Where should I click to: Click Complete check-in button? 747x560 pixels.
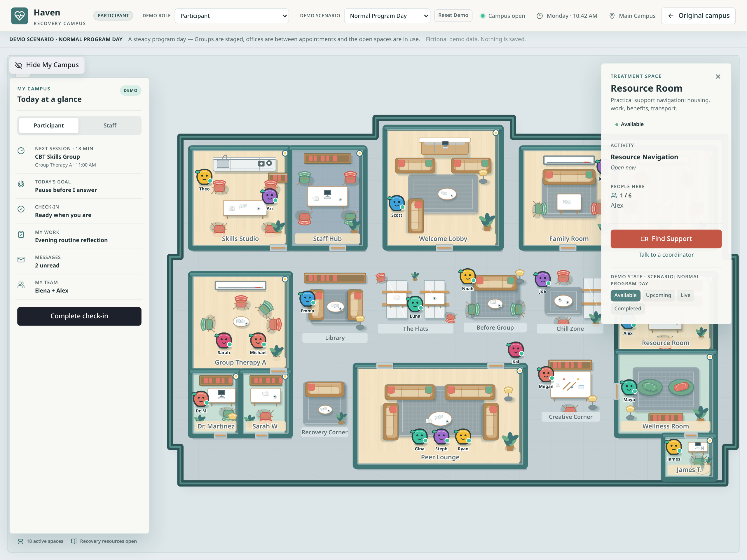click(x=79, y=316)
